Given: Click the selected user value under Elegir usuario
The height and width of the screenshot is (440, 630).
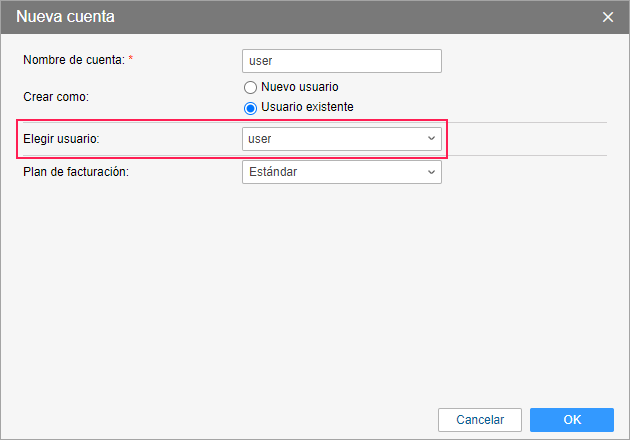Looking at the screenshot, I should (260, 139).
